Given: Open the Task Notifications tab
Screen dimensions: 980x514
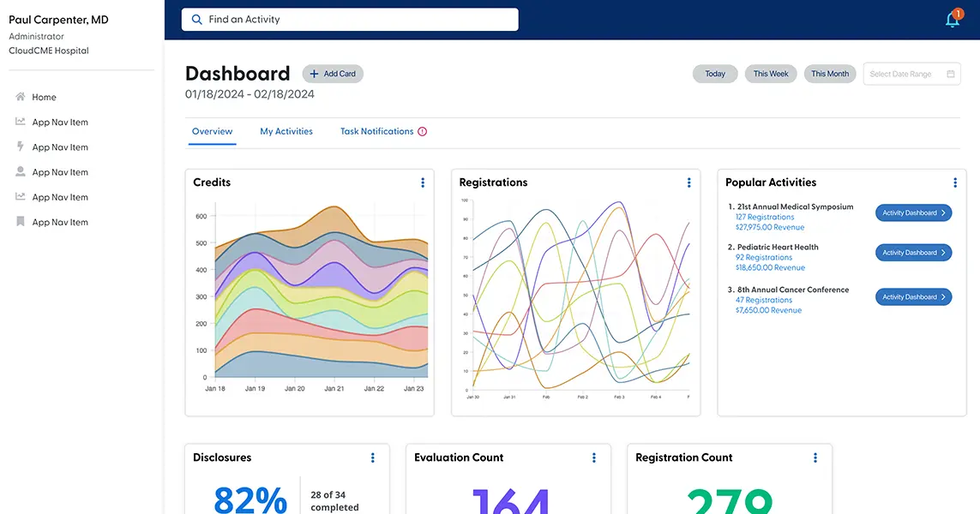Looking at the screenshot, I should [x=376, y=132].
